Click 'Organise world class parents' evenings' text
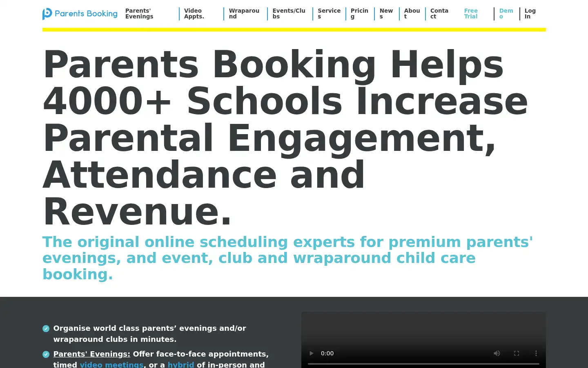This screenshot has height=368, width=588. [150, 334]
